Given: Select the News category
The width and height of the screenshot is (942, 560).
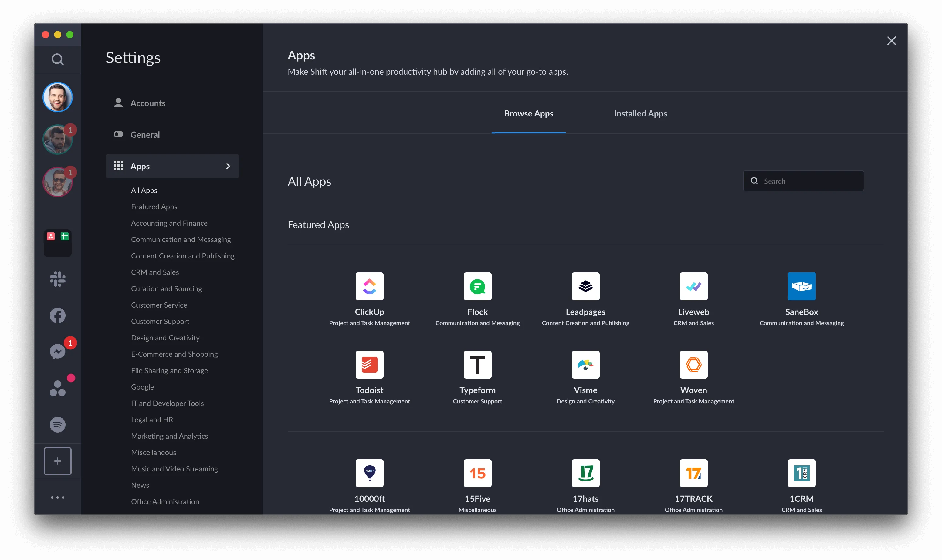Looking at the screenshot, I should (140, 485).
